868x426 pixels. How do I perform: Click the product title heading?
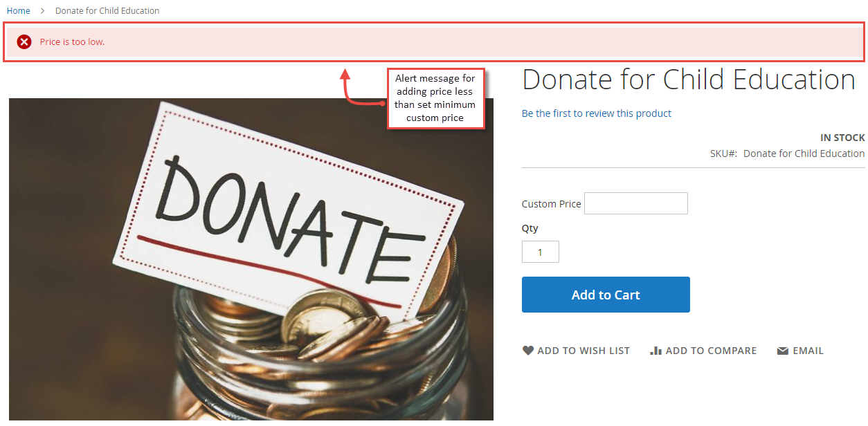(689, 80)
